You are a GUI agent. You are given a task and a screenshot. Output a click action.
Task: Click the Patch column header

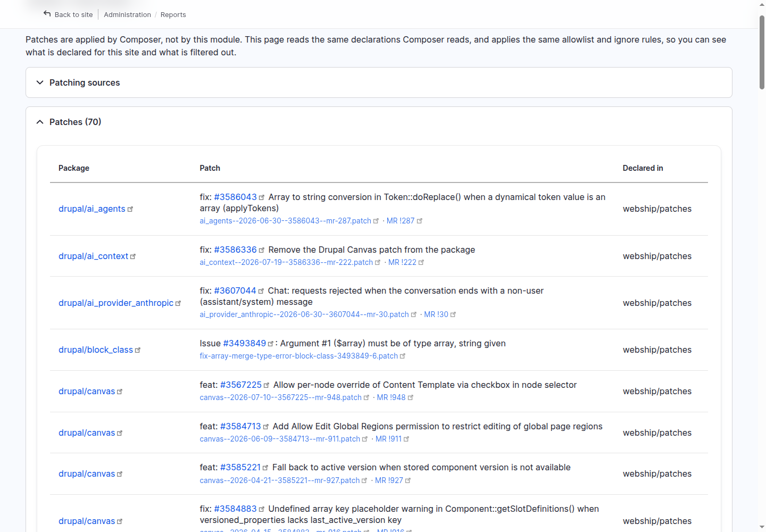click(210, 168)
